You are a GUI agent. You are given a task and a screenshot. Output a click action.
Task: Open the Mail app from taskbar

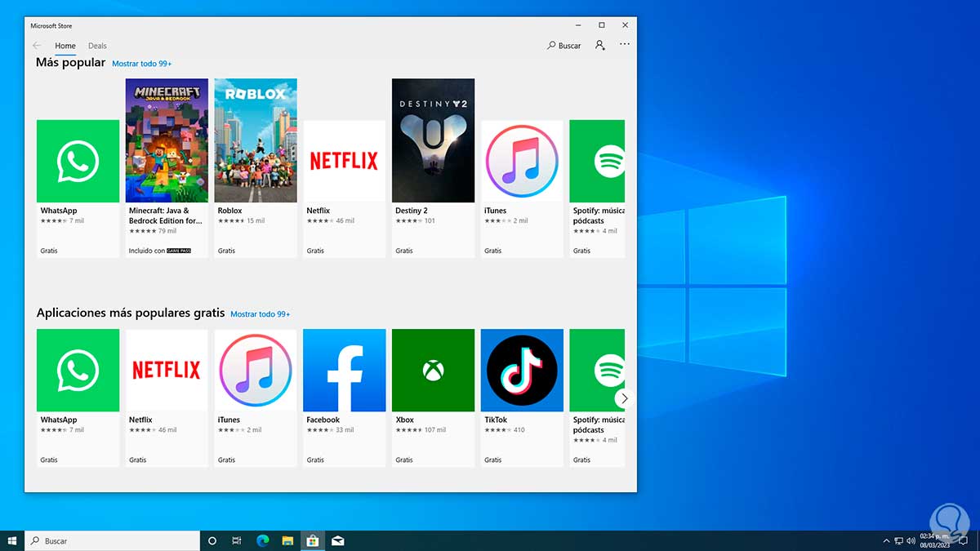click(x=337, y=540)
